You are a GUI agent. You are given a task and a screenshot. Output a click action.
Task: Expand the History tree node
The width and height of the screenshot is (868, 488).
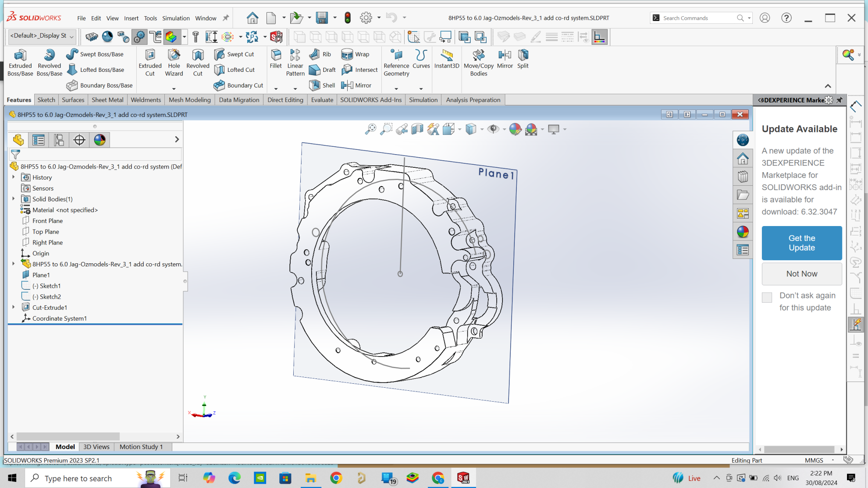pos(14,177)
